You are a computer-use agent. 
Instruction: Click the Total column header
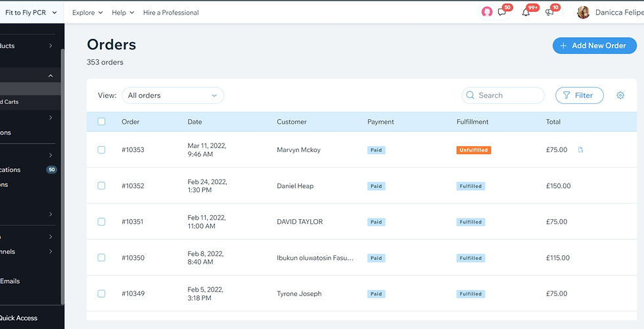(x=553, y=122)
